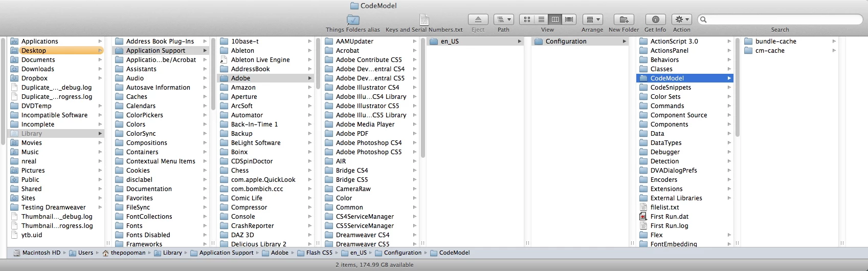Viewport: 868px width, 271px height.
Task: Select the Desktop folder
Action: click(x=56, y=51)
